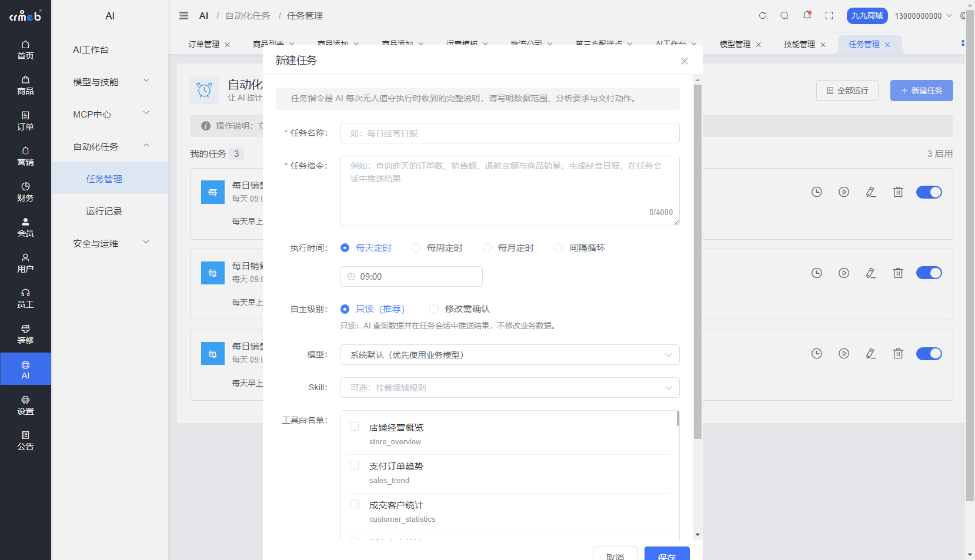
Task: Open the 设置 settings sidebar icon
Action: coord(25,405)
